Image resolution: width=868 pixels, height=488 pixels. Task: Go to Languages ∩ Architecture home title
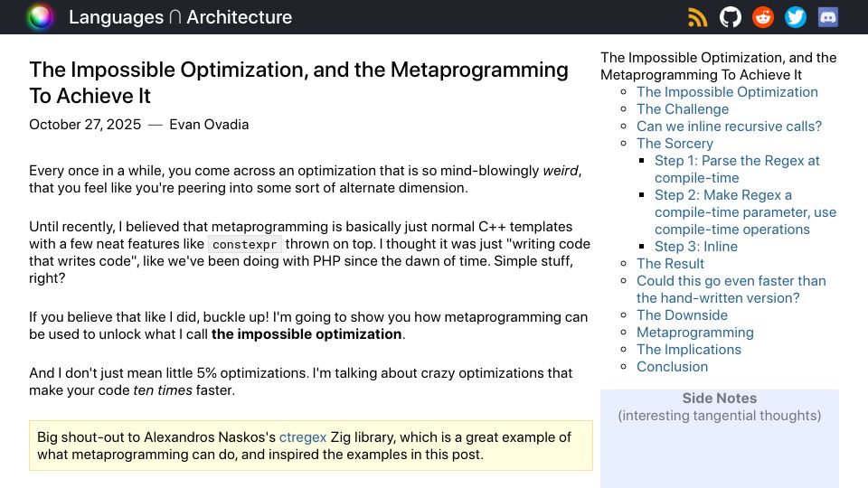pyautogui.click(x=180, y=17)
